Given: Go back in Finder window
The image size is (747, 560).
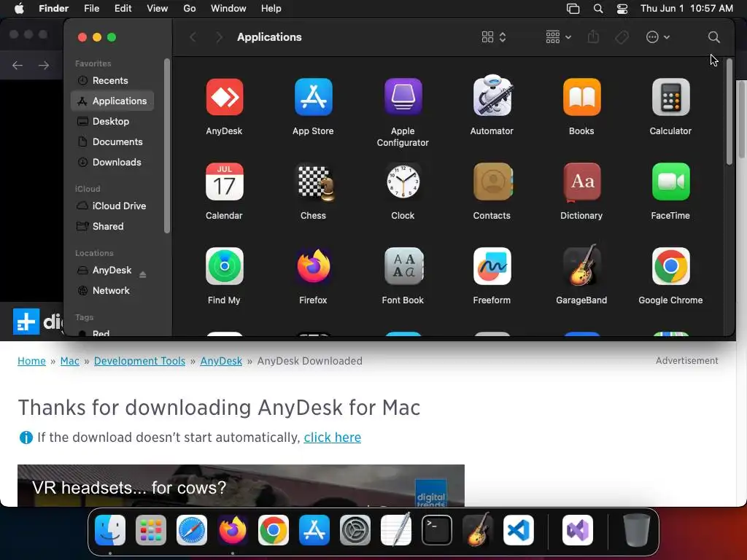Looking at the screenshot, I should click(193, 37).
